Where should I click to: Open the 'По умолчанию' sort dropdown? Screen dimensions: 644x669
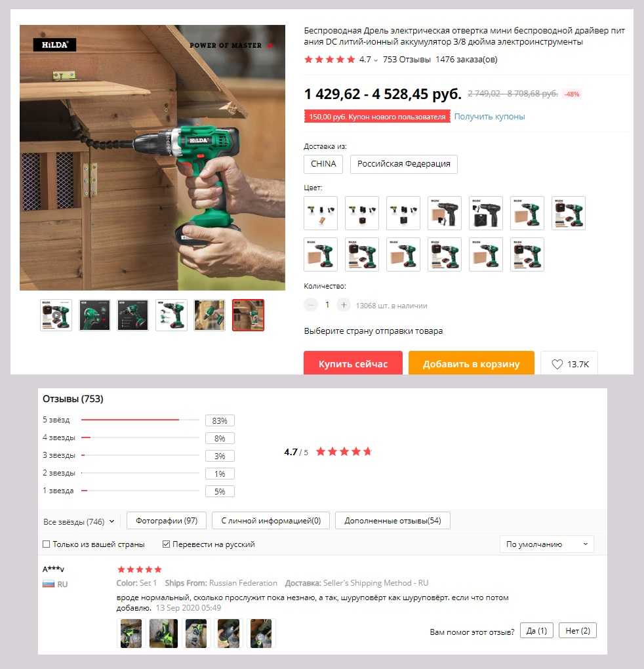click(546, 544)
